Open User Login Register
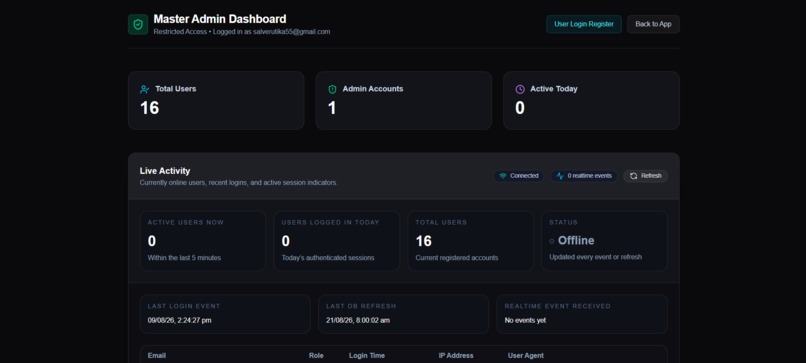806x363 pixels. pyautogui.click(x=584, y=24)
